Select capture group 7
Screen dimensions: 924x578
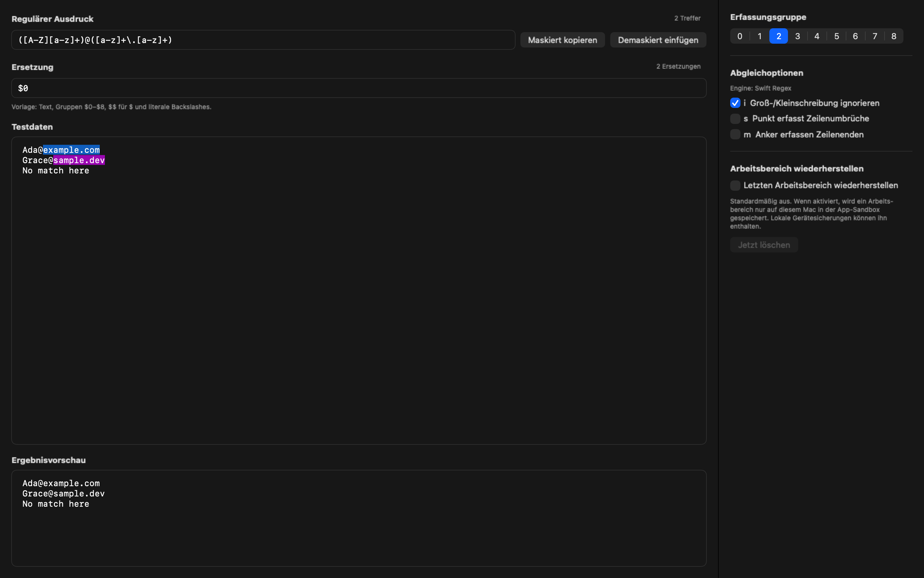click(x=875, y=36)
